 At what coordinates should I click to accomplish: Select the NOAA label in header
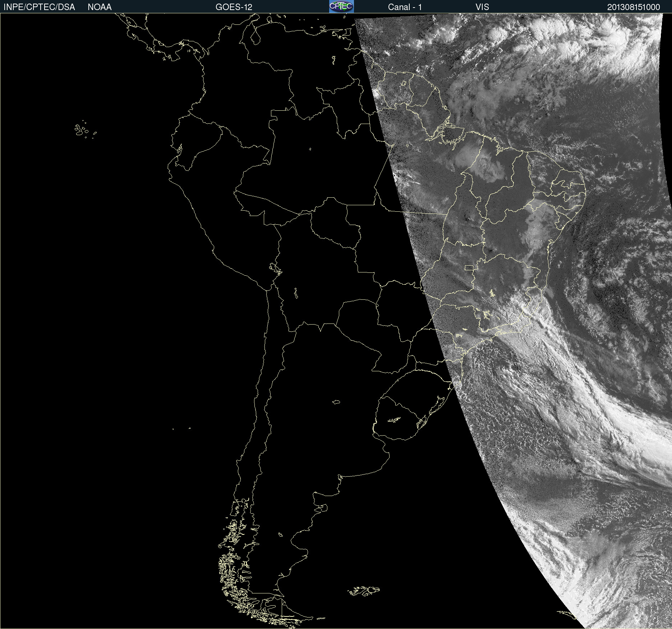click(x=100, y=7)
